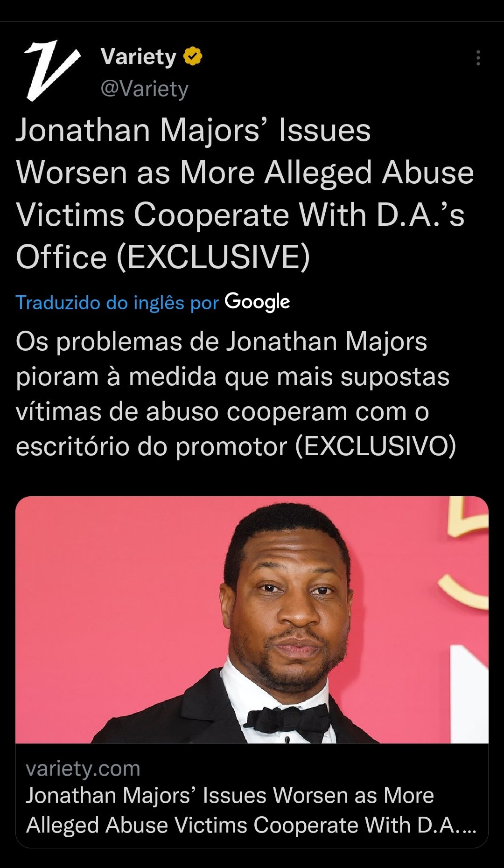Open the three-dot more options menu
504x868 pixels.
click(478, 58)
